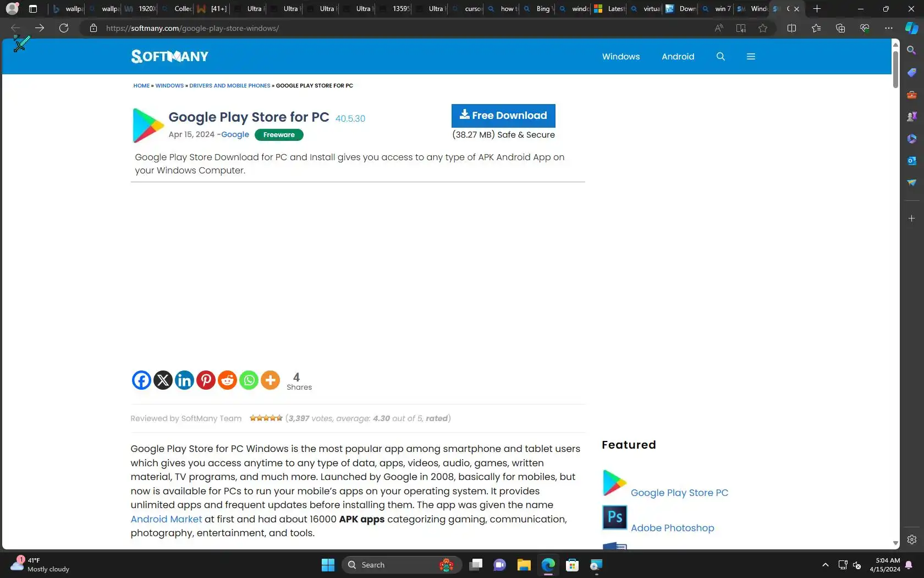Open Copilot in the Edge sidebar
Viewport: 924px width, 578px height.
[911, 28]
